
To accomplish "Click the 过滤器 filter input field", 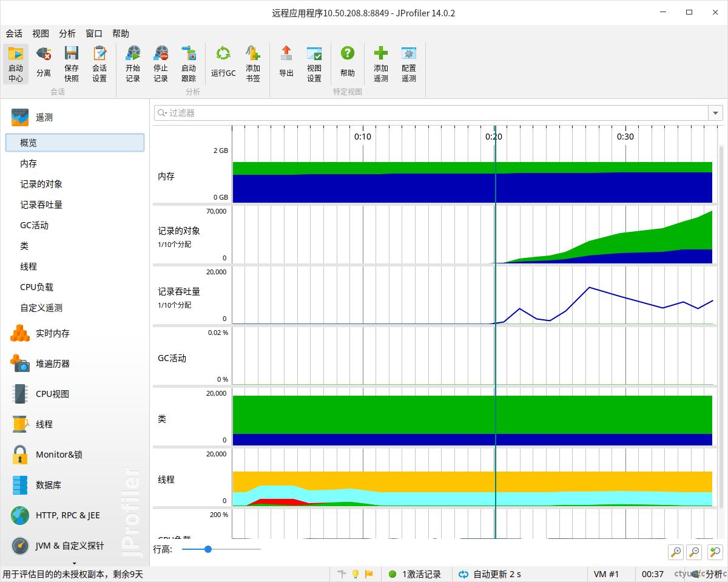I will pos(431,113).
